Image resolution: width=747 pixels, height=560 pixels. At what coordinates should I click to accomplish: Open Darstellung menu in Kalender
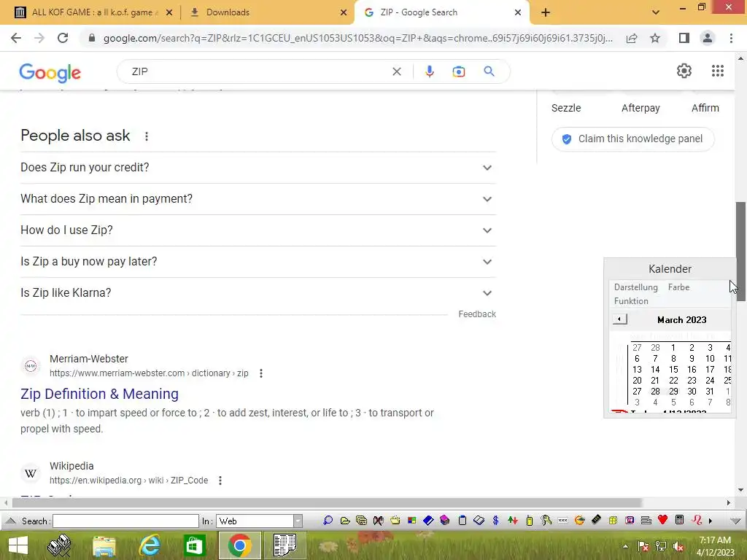point(635,287)
